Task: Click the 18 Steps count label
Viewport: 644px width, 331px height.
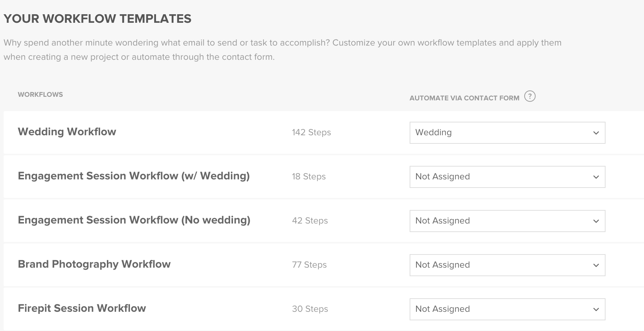Action: click(309, 177)
